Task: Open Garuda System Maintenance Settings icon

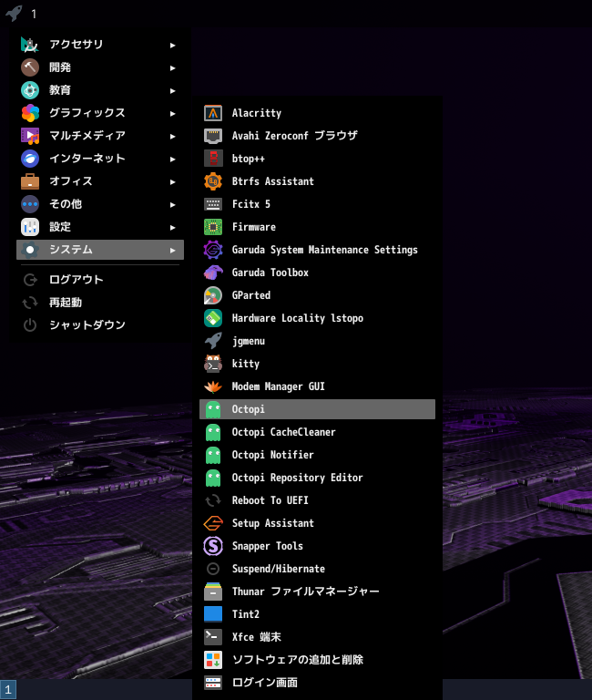Action: (213, 250)
